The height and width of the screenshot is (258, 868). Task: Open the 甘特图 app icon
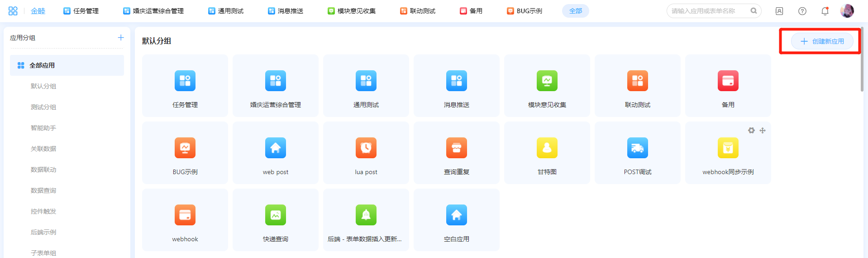click(x=547, y=148)
